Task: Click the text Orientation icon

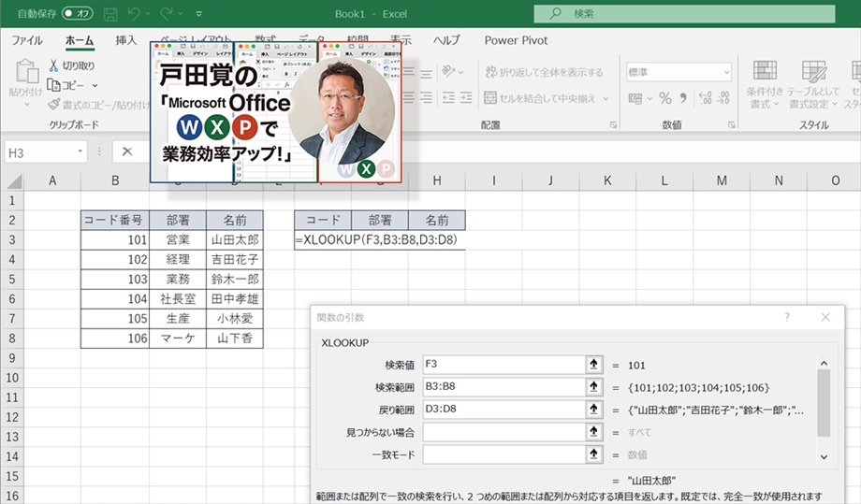Action: tap(449, 71)
